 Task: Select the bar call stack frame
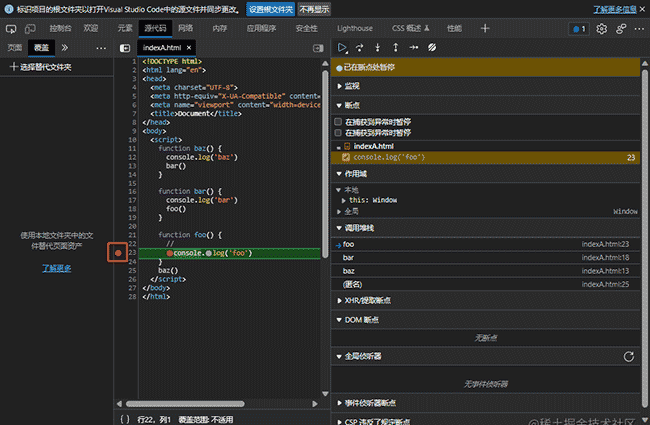(485, 257)
